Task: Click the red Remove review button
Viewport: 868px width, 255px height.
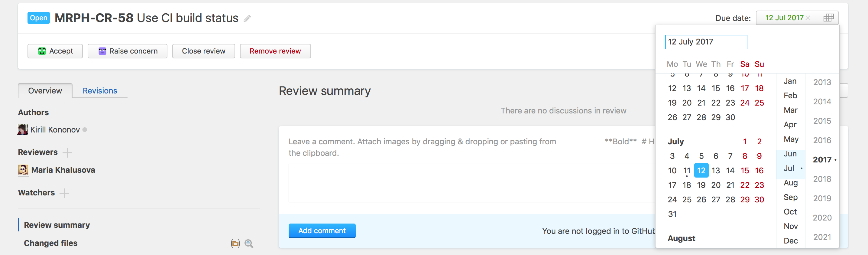Action: coord(275,51)
